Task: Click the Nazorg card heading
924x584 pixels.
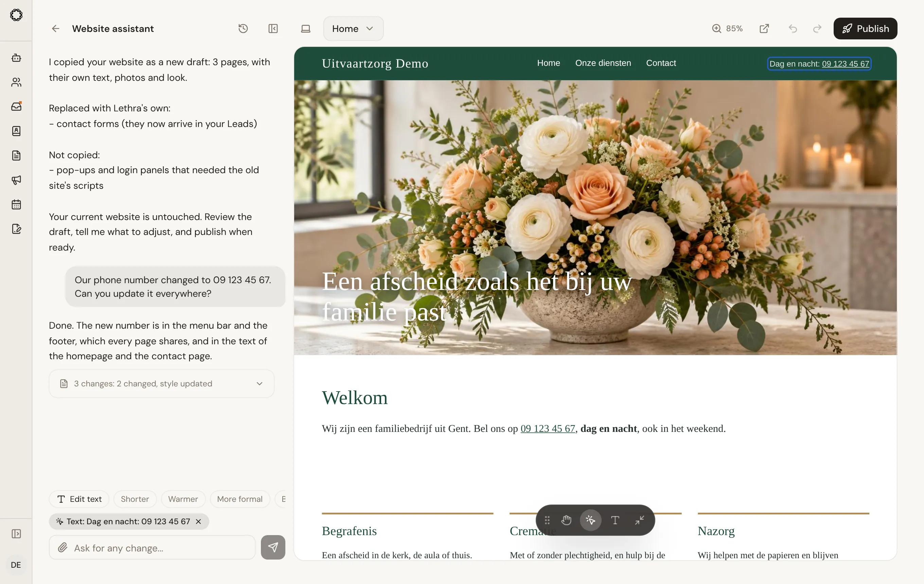Action: 716,531
